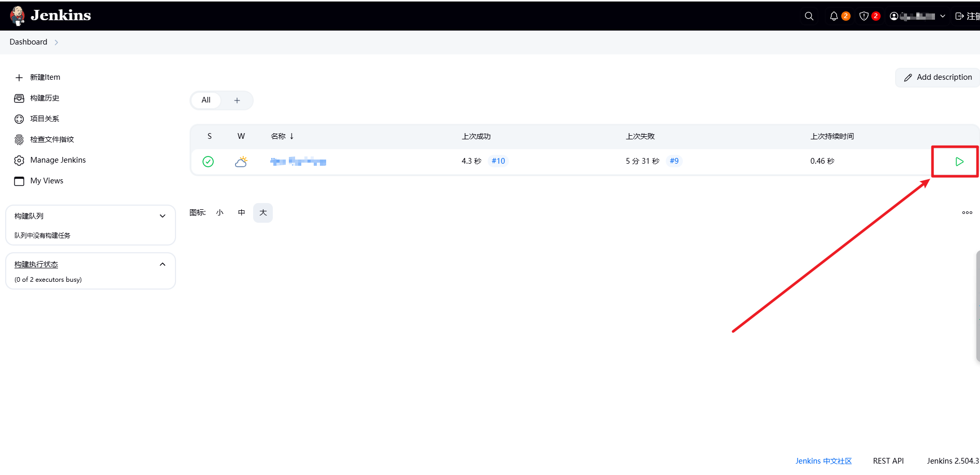The image size is (980, 475).
Task: Click the page vertical scrollbar
Action: pyautogui.click(x=978, y=306)
